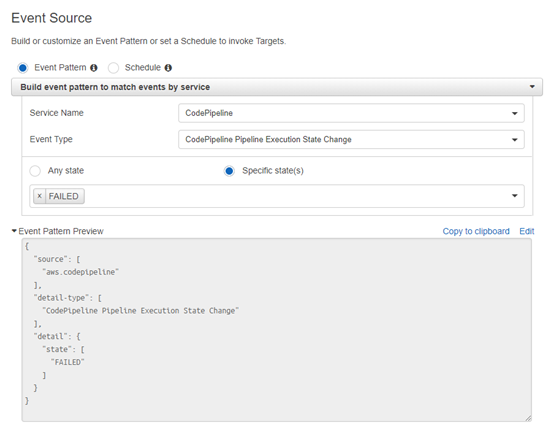
Task: Select the Event Pattern radio button
Action: tap(23, 68)
